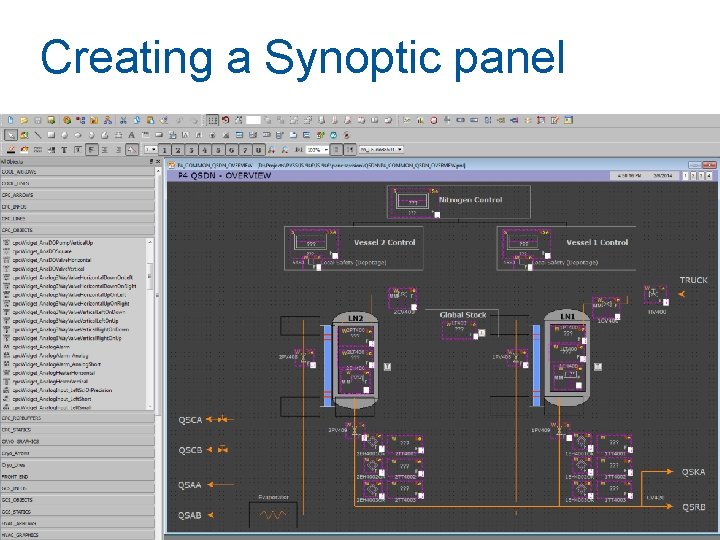Click the table widget tool icon
Screen dimensions: 720x540
click(x=239, y=135)
